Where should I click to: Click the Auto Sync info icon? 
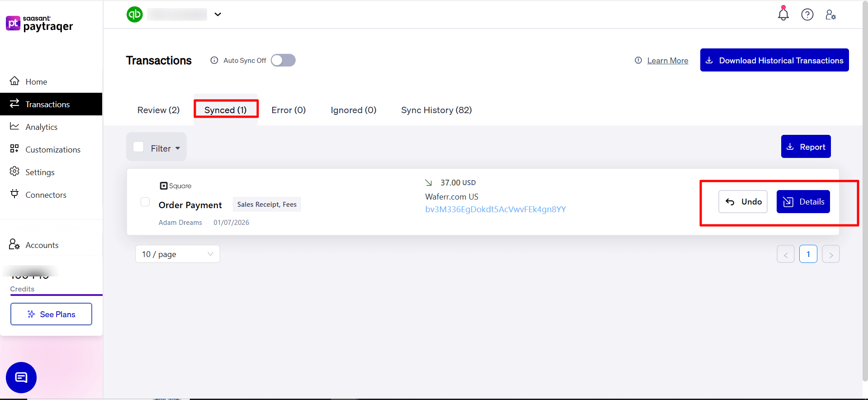pos(214,60)
